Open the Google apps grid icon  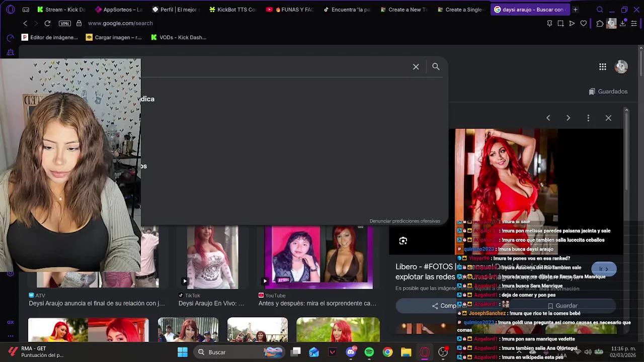pyautogui.click(x=602, y=66)
